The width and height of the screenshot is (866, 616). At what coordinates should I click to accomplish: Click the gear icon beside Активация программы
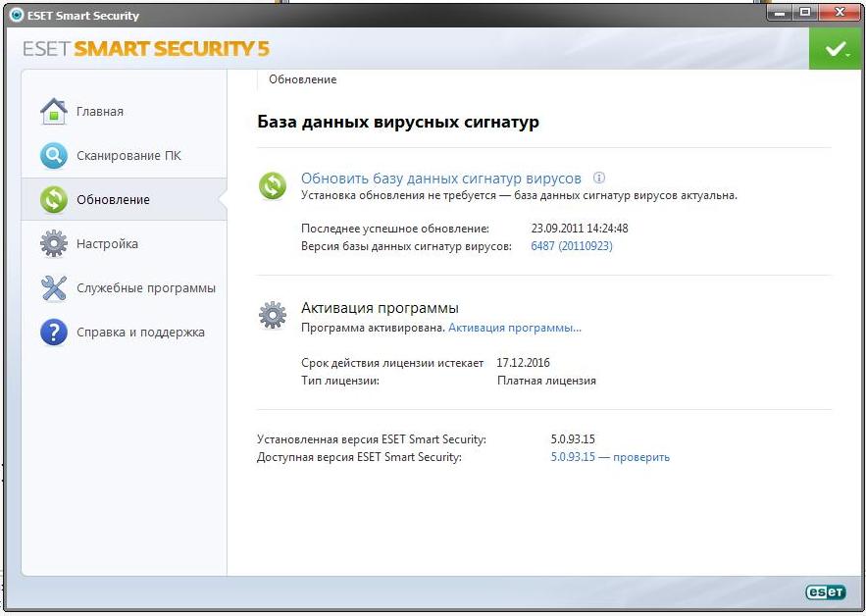[272, 315]
